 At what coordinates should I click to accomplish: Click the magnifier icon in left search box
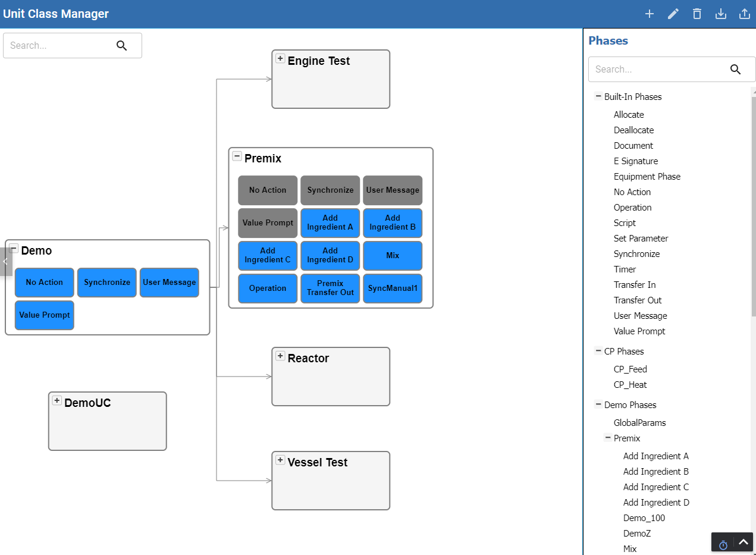click(x=122, y=46)
